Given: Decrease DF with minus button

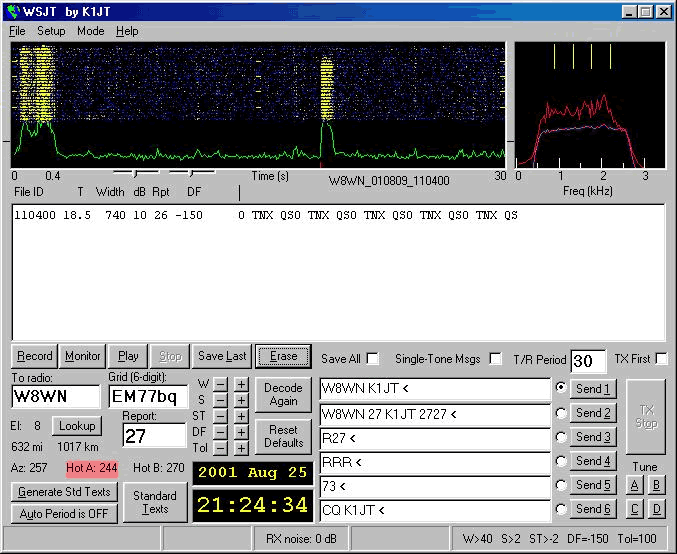Looking at the screenshot, I should tap(220, 432).
